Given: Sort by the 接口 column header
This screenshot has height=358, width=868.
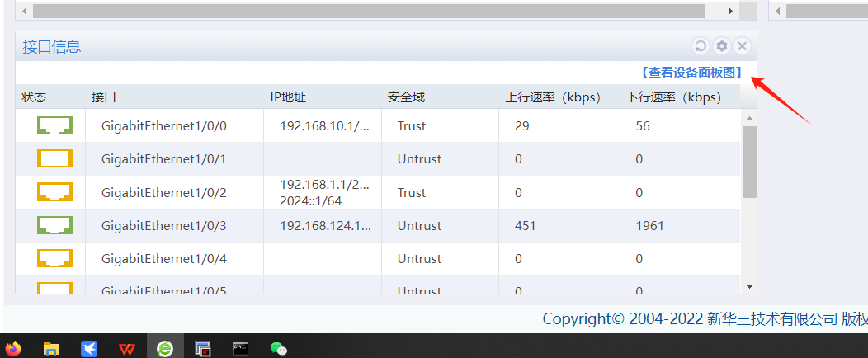Looking at the screenshot, I should 104,97.
